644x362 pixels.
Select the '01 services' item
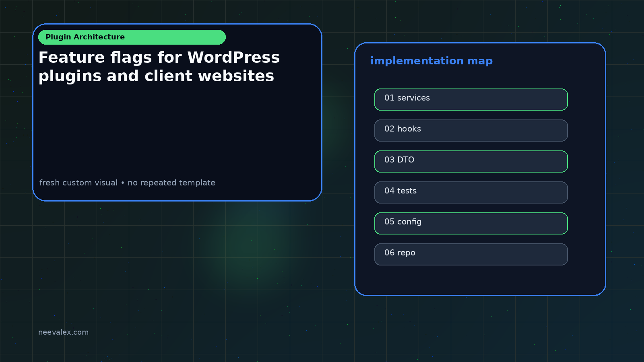point(471,99)
